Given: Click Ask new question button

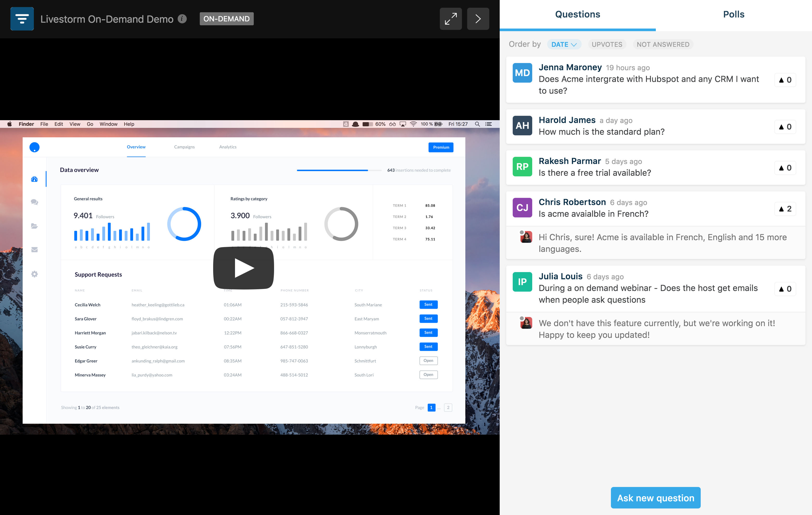Looking at the screenshot, I should point(655,498).
